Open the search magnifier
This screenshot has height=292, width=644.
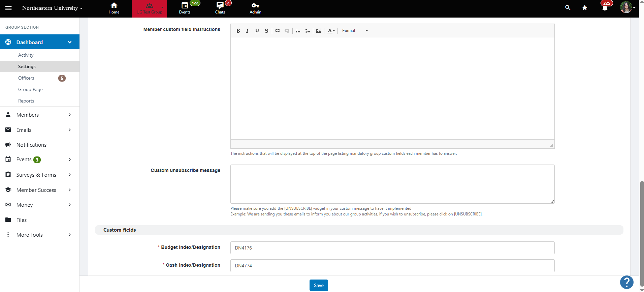tap(568, 8)
